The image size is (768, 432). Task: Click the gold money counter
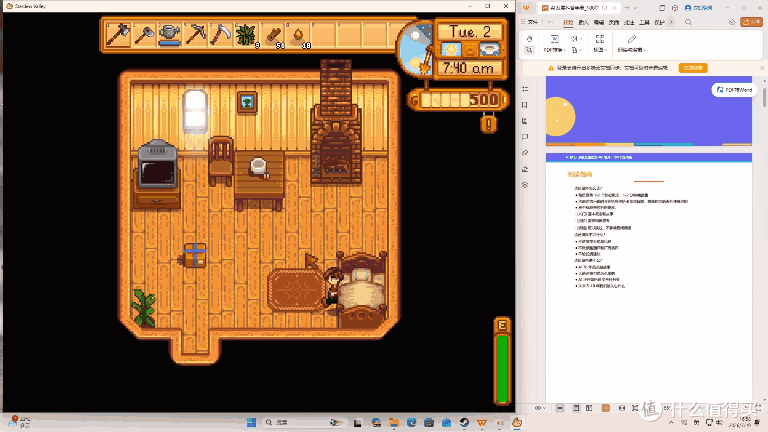(x=458, y=100)
